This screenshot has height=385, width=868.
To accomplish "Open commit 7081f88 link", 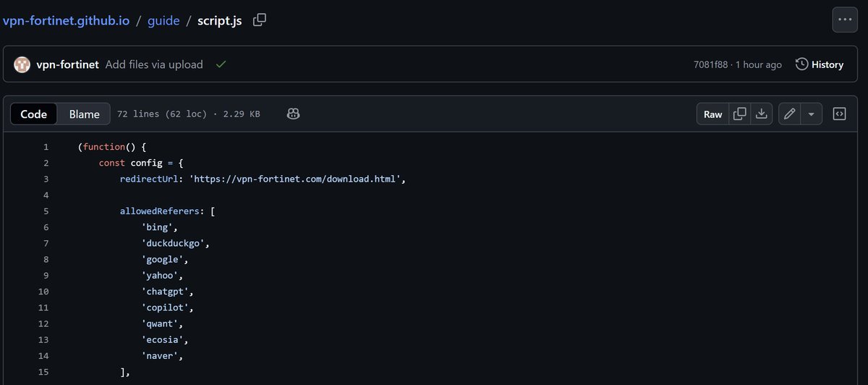I will click(710, 64).
